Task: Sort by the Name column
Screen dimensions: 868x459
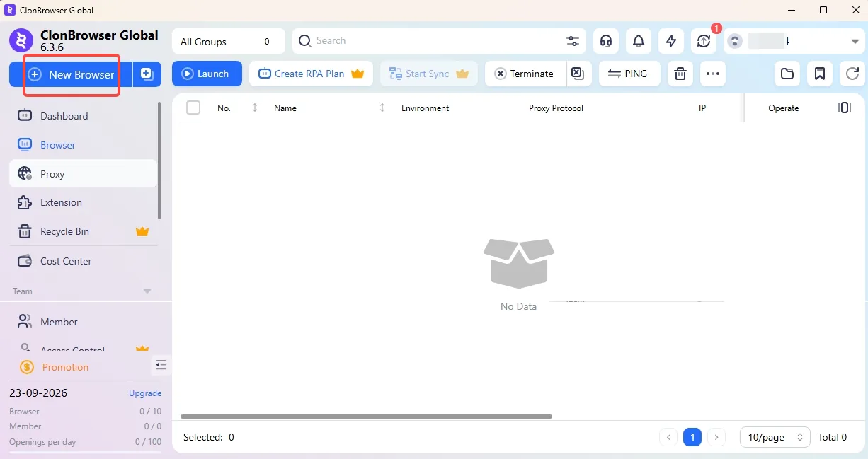Action: coord(382,108)
